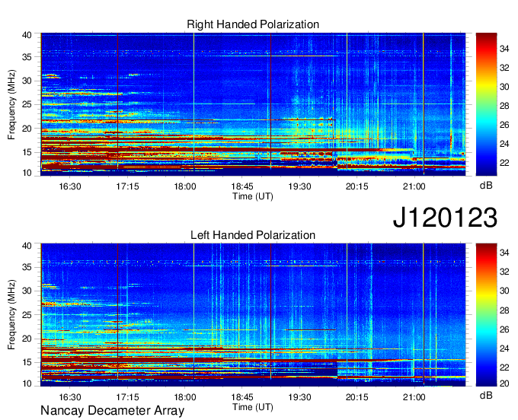The width and height of the screenshot is (518, 420).
Task: Click 32 dB mark on Left Handed colorbar
Action: pyautogui.click(x=504, y=272)
